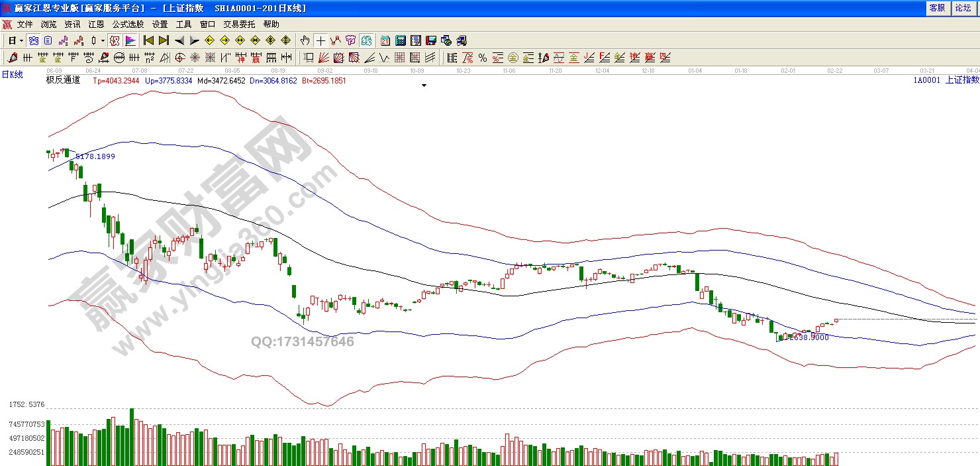The width and height of the screenshot is (980, 466).
Task: Click the percent sign tool icon
Action: tap(483, 58)
